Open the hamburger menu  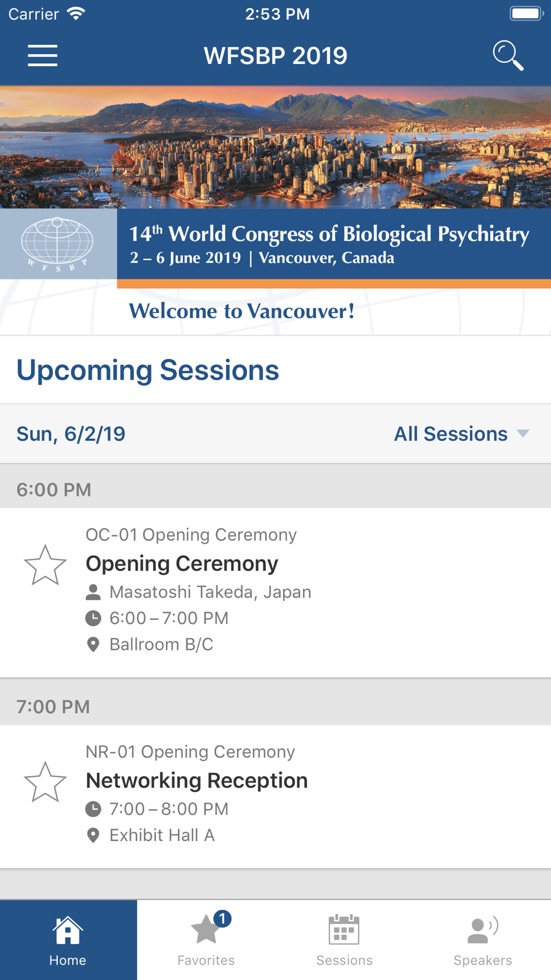pos(42,56)
